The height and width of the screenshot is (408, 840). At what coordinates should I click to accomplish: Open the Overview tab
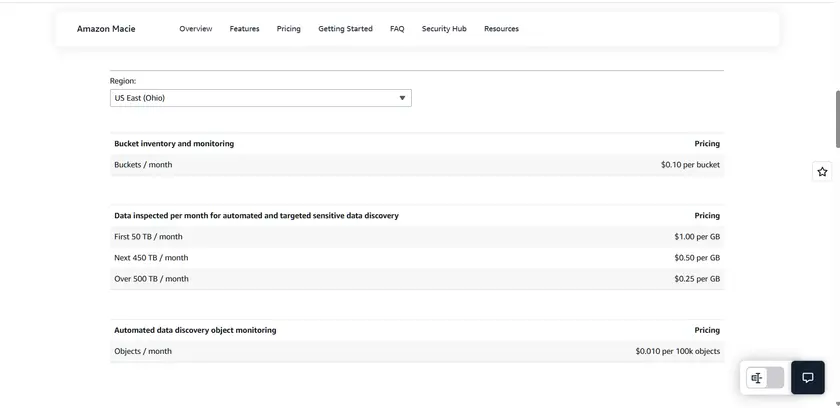[x=196, y=29]
